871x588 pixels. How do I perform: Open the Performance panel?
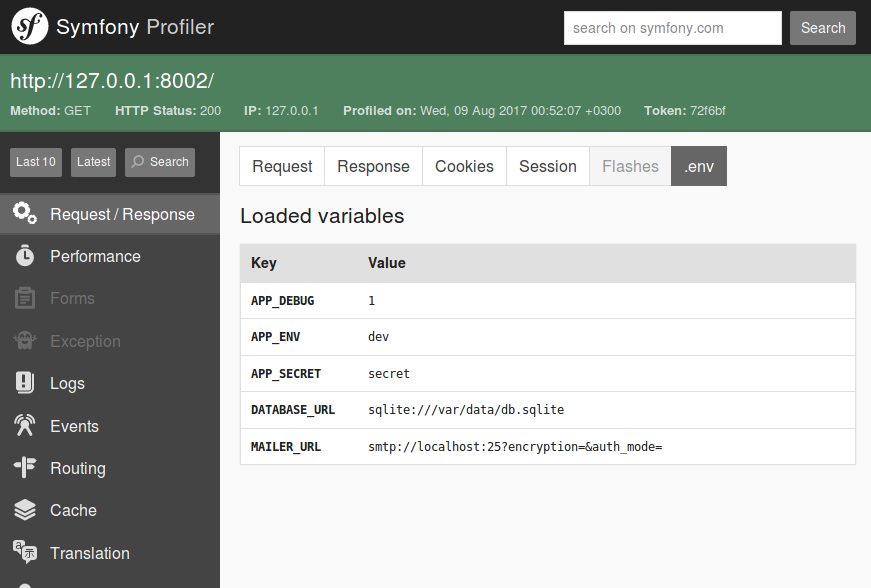tap(110, 256)
